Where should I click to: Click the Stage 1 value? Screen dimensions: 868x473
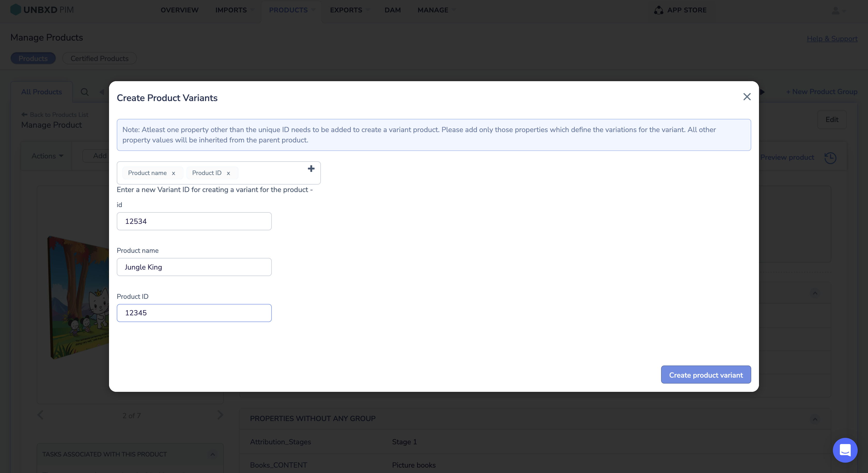(x=404, y=442)
